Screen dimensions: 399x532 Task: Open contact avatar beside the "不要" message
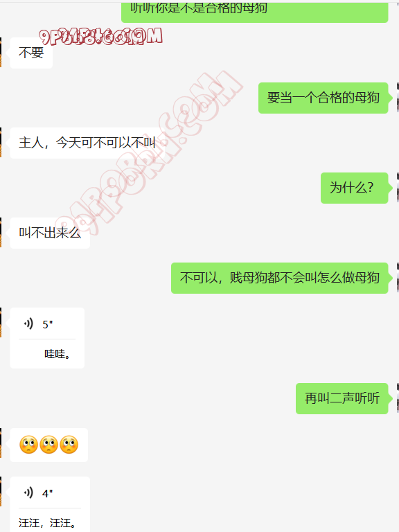pyautogui.click(x=1, y=53)
